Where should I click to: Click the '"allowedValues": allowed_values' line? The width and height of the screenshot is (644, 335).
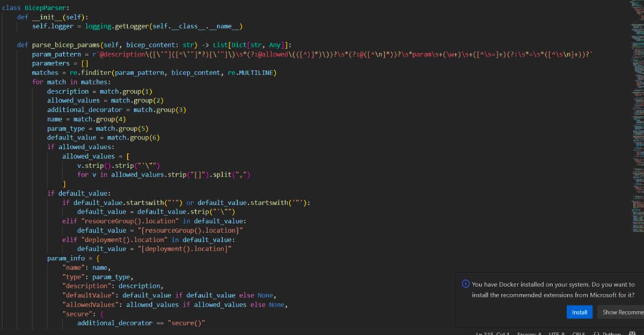[x=175, y=304]
